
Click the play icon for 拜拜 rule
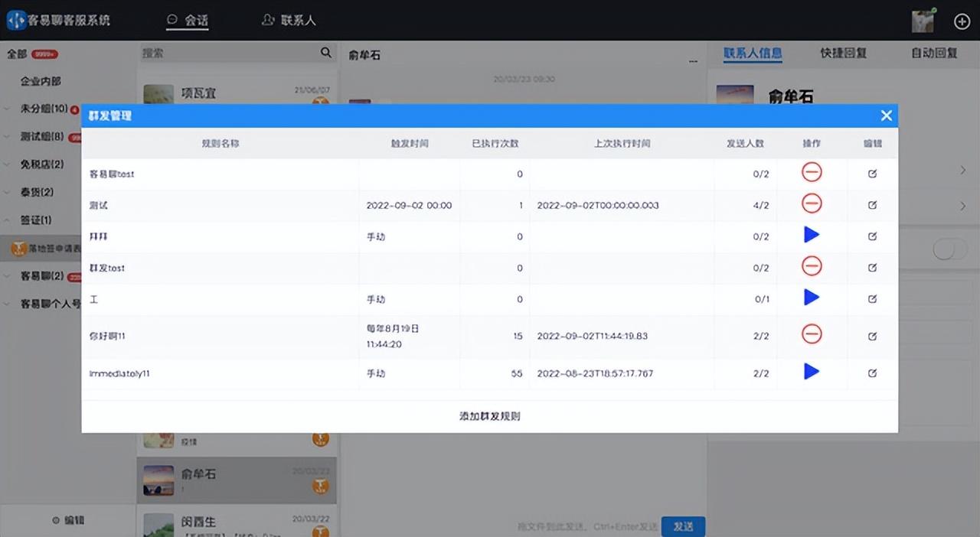[x=811, y=235]
